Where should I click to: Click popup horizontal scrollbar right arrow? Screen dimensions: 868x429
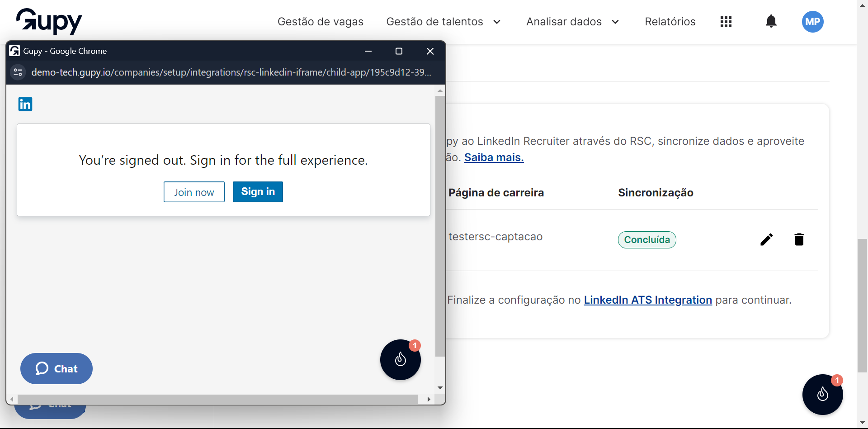429,399
